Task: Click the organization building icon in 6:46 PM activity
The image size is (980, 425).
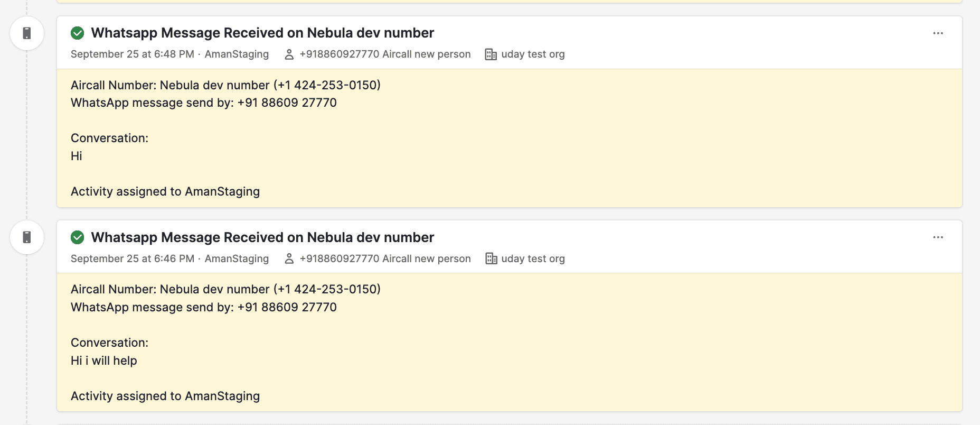Action: pos(491,258)
